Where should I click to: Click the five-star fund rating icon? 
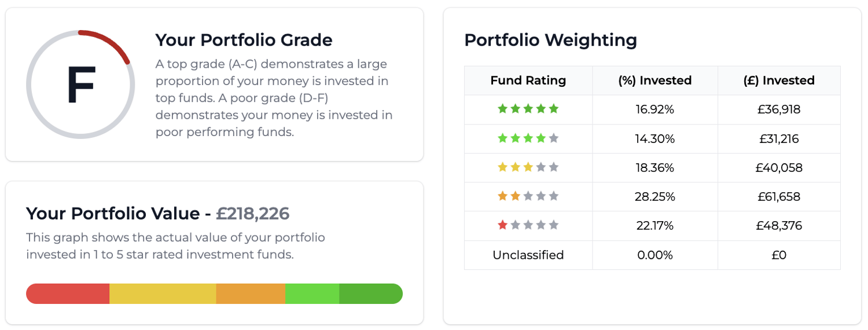pyautogui.click(x=528, y=109)
